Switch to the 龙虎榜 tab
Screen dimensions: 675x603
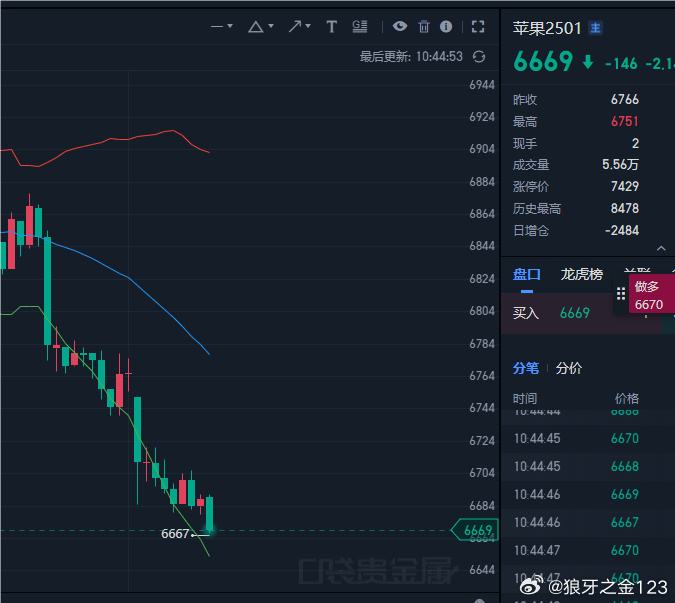(582, 274)
